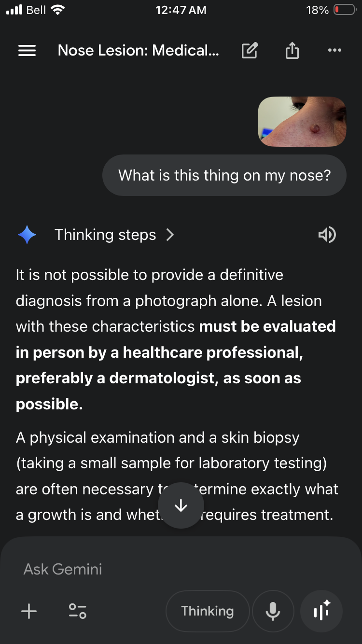
Task: Jump to bottom with down arrow button
Action: [181, 505]
